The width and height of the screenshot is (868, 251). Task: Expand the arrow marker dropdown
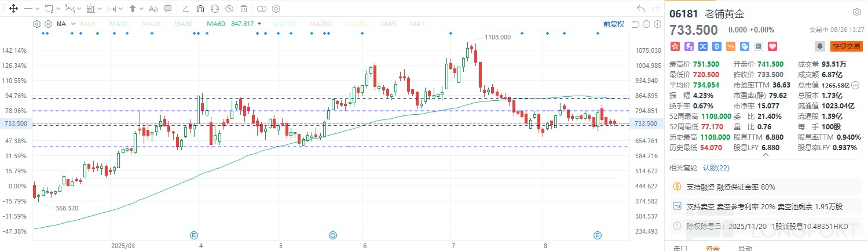[x=141, y=9]
